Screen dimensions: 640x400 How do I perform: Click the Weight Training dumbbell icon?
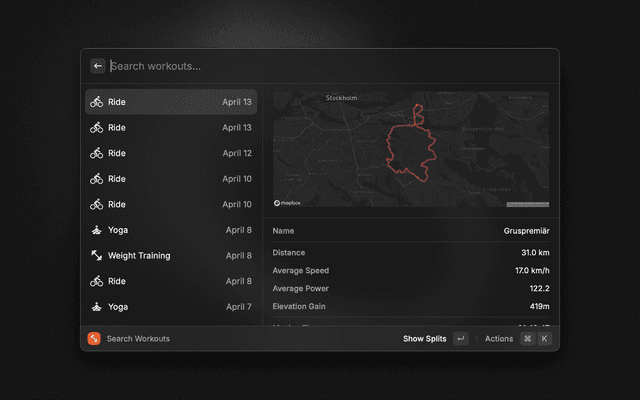96,256
